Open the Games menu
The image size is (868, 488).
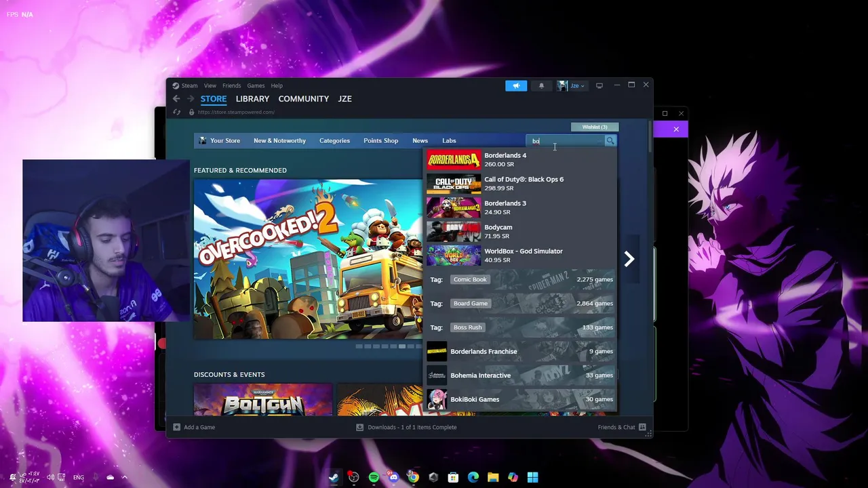tap(256, 85)
